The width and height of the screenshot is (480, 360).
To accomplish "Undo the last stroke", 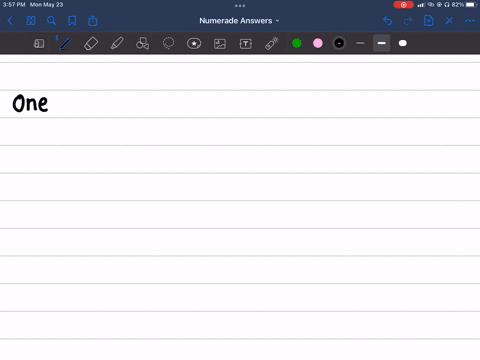I will click(x=387, y=21).
